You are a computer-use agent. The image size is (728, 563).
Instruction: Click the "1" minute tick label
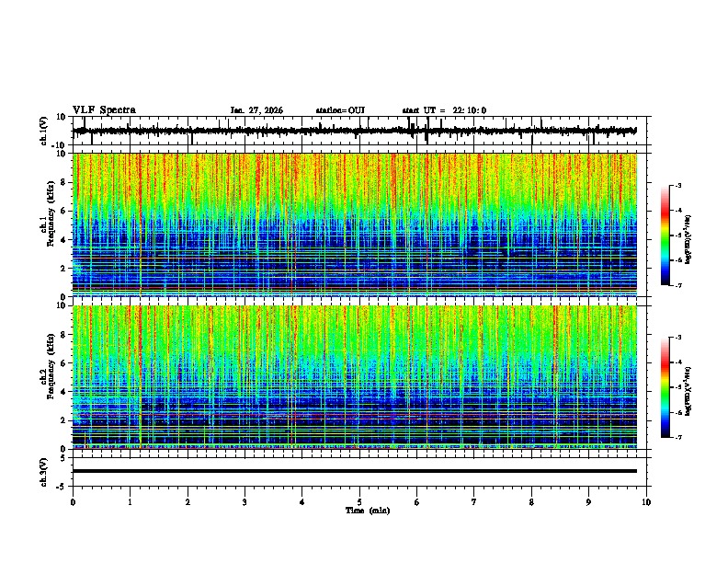tap(130, 502)
